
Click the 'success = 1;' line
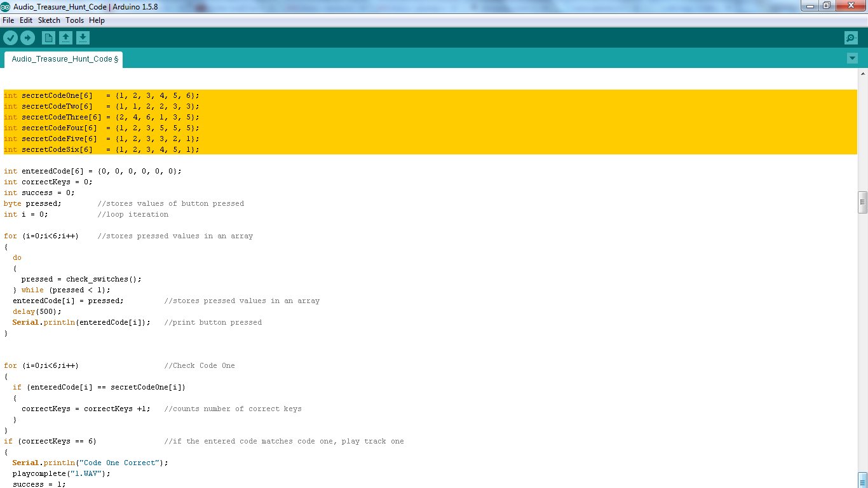pyautogui.click(x=39, y=484)
